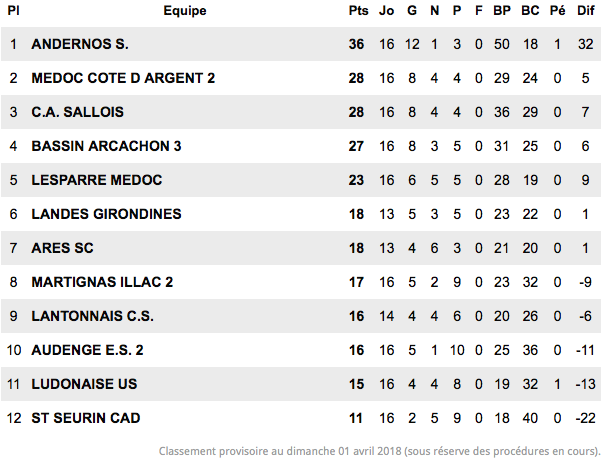Click the Pts column header
603x467 pixels.
click(x=358, y=11)
